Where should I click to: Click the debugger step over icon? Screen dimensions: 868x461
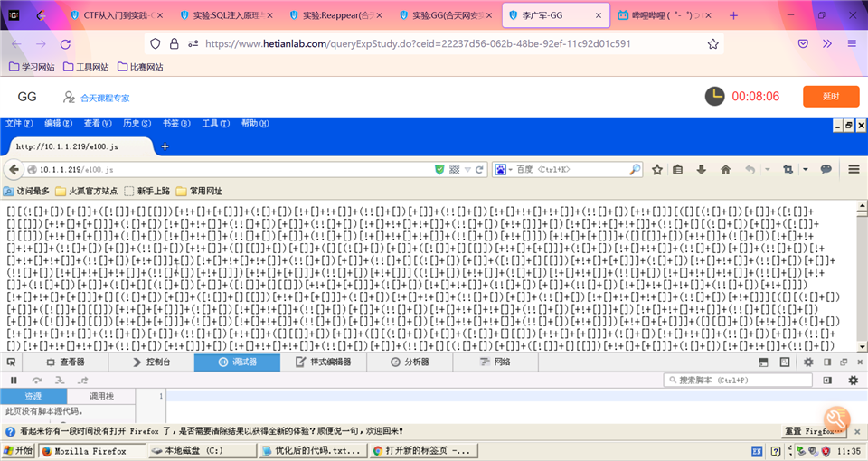click(x=36, y=381)
